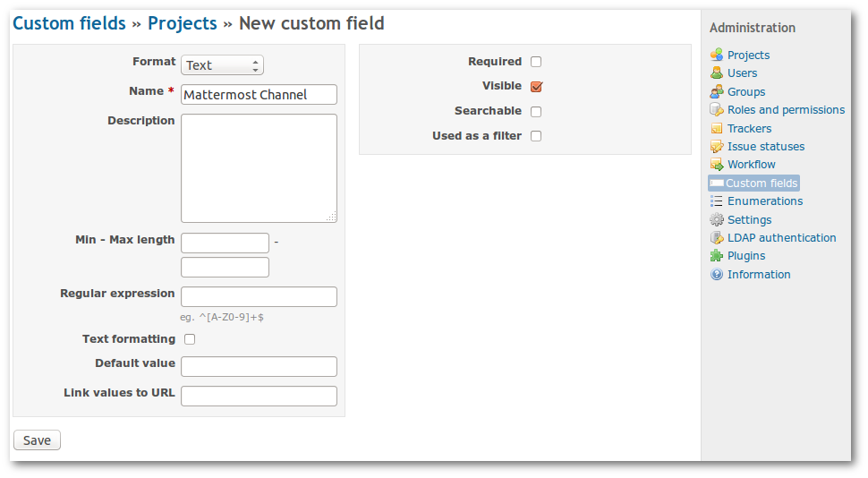Click into the Regular expression input field
Viewport: 868px width, 478px height.
pyautogui.click(x=259, y=297)
